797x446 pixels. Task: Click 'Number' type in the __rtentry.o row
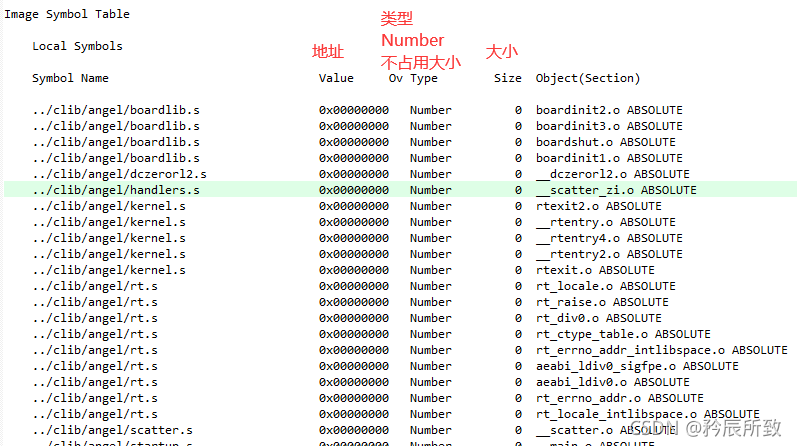point(431,222)
